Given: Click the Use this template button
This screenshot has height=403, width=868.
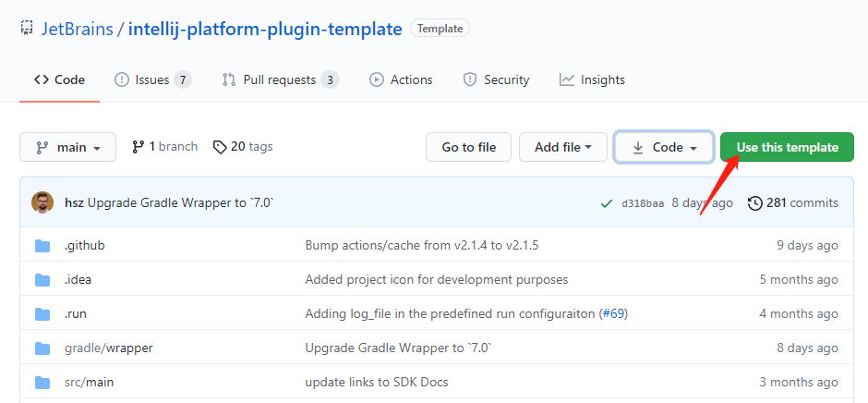Looking at the screenshot, I should pyautogui.click(x=787, y=148).
